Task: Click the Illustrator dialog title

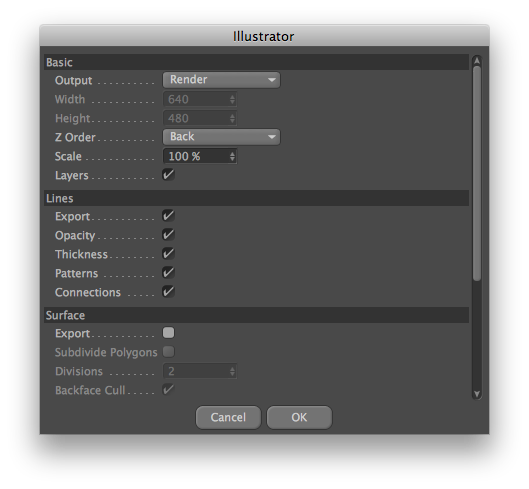Action: pyautogui.click(x=263, y=36)
